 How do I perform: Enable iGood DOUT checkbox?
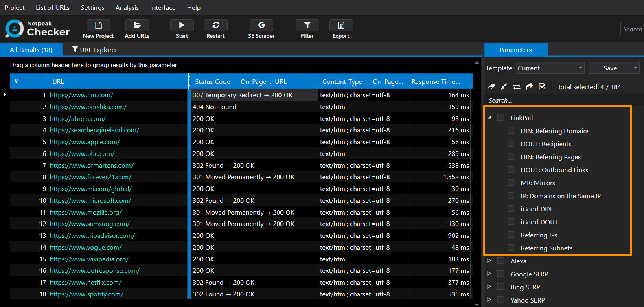pyautogui.click(x=511, y=221)
